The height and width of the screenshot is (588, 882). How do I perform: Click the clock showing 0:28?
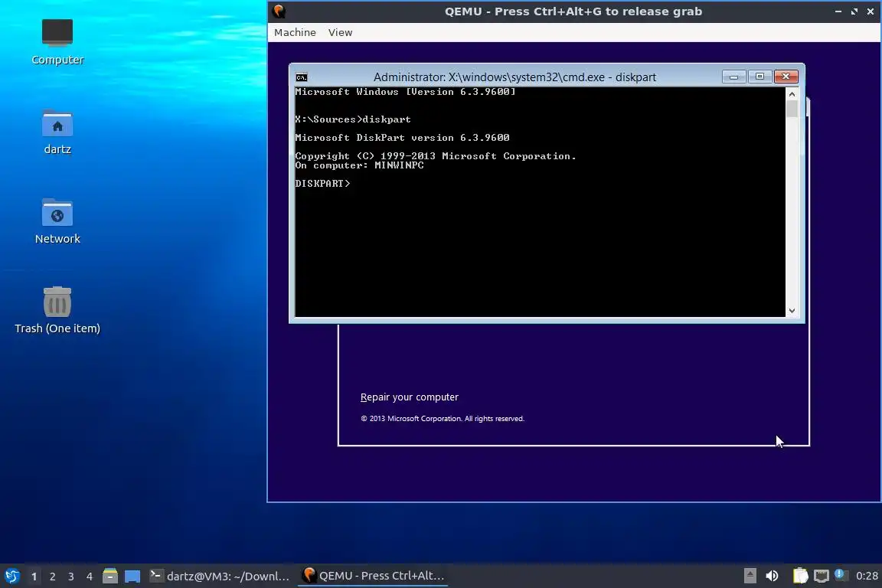point(867,577)
